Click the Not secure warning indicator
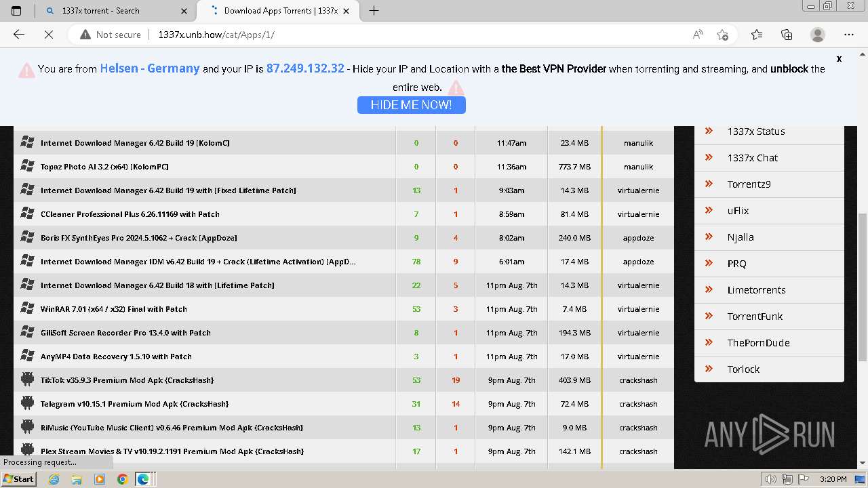The width and height of the screenshot is (868, 488). [x=111, y=35]
